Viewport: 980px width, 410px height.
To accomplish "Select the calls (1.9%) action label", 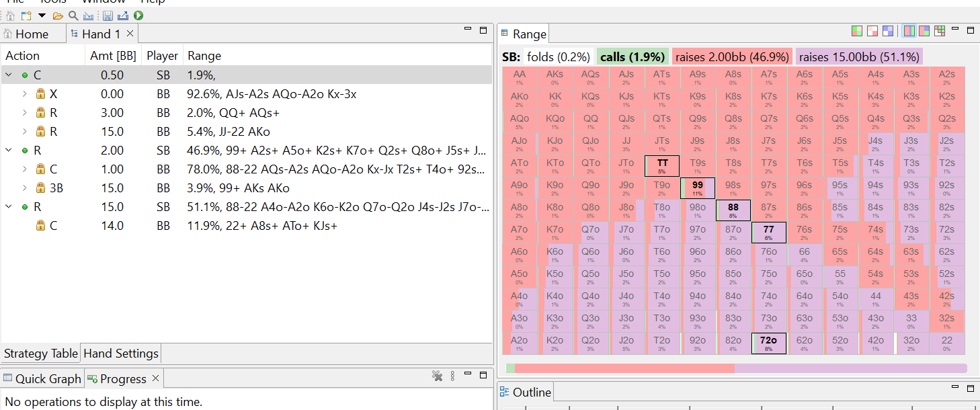I will [632, 57].
